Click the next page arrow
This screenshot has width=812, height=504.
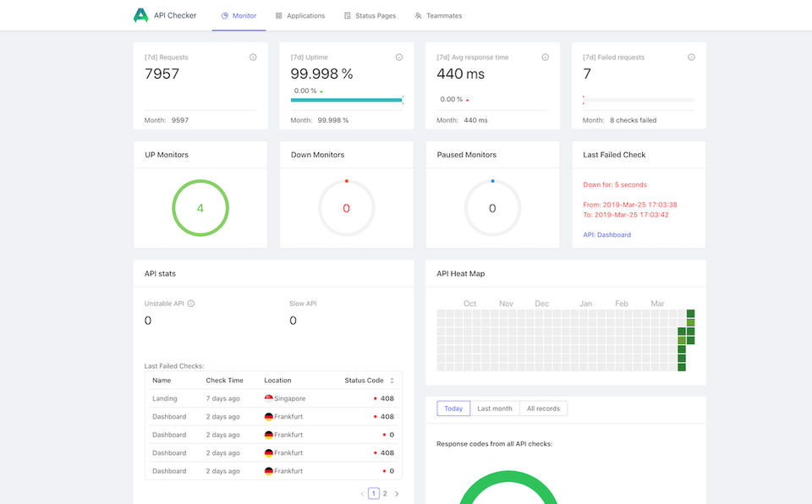click(397, 494)
